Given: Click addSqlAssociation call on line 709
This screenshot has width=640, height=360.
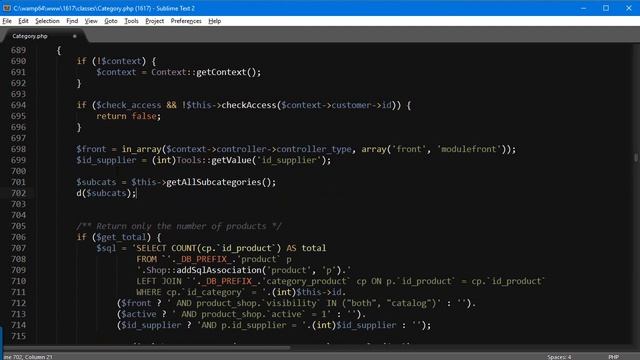Looking at the screenshot, I should click(x=219, y=270).
